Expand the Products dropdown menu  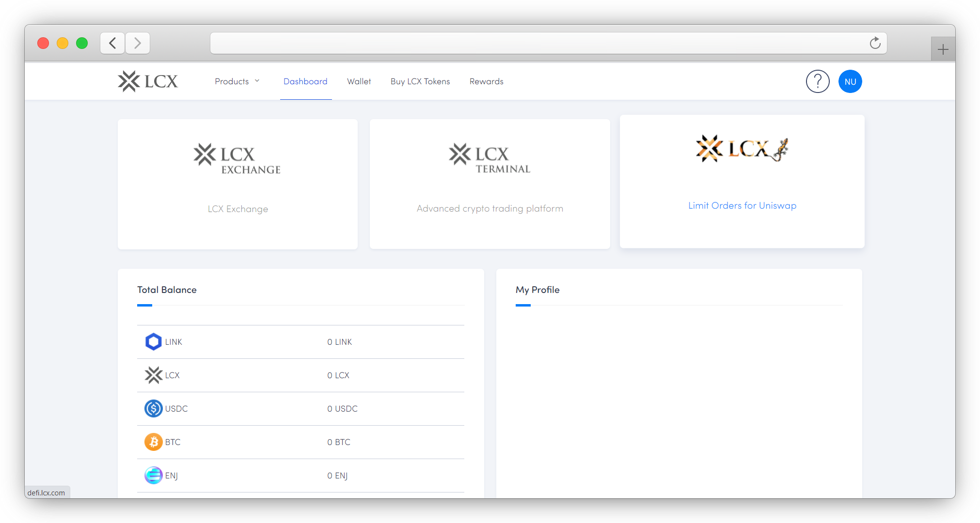point(237,81)
